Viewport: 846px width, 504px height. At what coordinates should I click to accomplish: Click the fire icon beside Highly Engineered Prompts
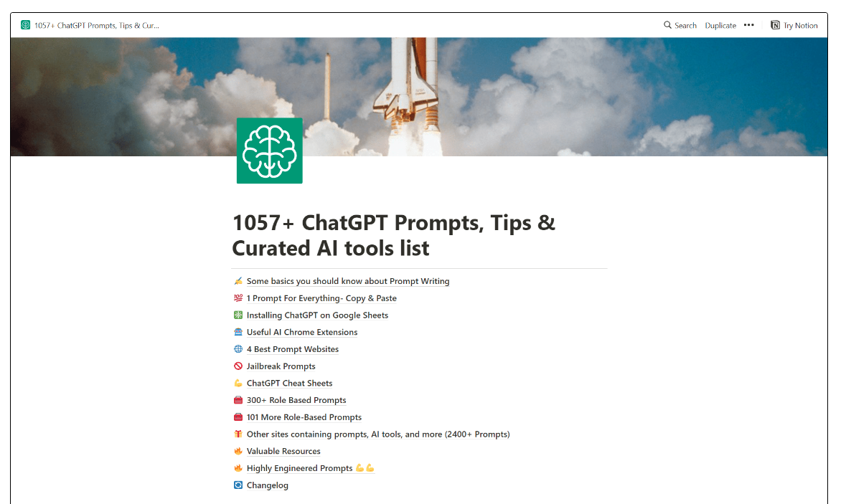coord(238,468)
